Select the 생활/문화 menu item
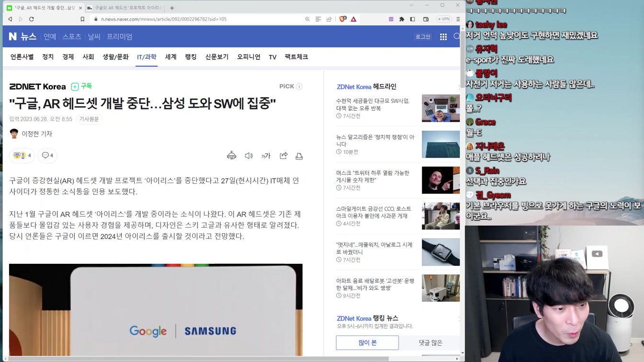 coord(115,57)
